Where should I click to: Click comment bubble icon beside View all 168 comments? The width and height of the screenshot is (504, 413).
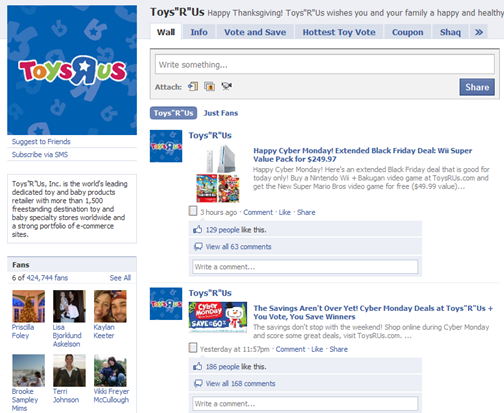[198, 383]
